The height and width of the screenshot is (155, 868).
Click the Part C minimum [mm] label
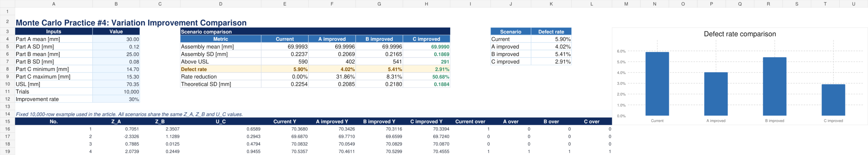coord(54,69)
